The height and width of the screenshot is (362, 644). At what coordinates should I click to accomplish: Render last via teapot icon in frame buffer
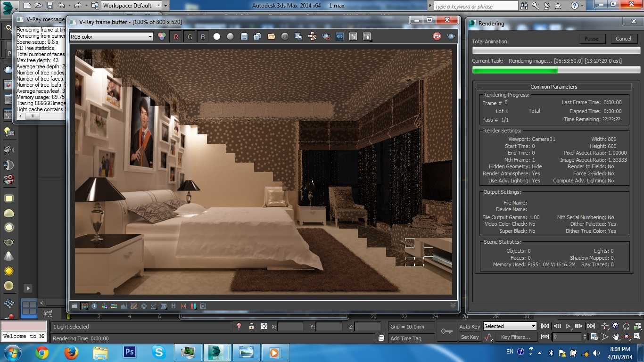pyautogui.click(x=451, y=36)
